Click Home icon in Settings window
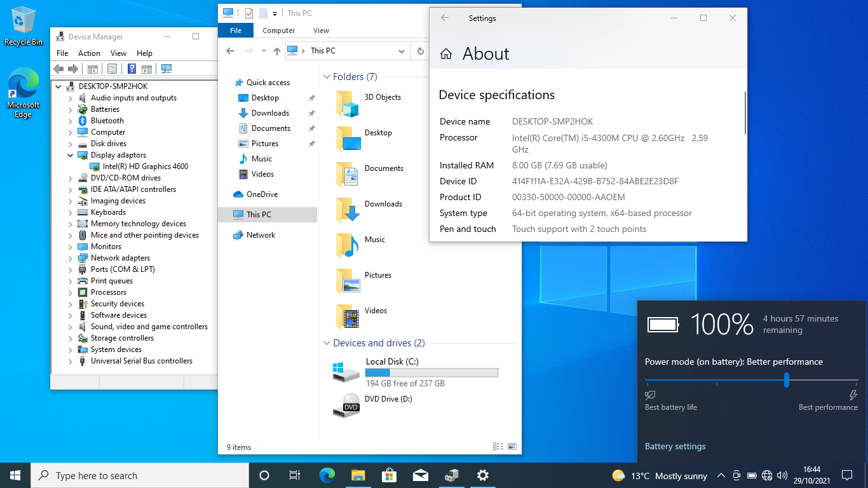The image size is (868, 488). tap(446, 54)
